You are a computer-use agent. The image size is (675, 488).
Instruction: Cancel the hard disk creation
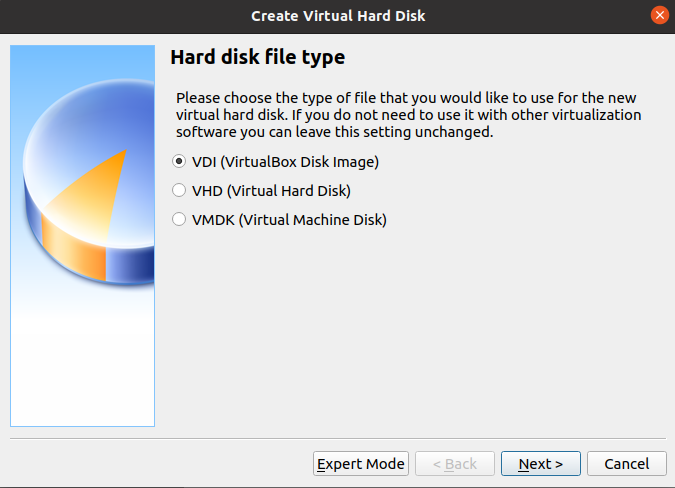click(x=627, y=464)
